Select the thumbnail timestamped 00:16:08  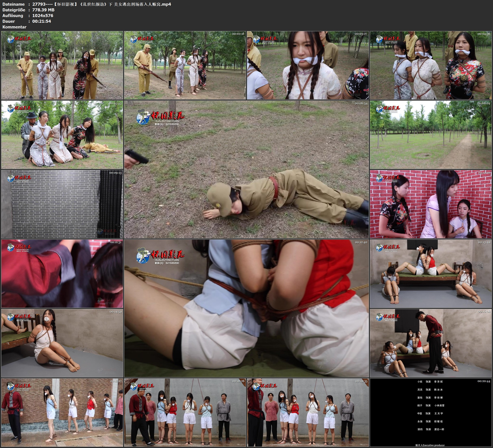[431, 343]
